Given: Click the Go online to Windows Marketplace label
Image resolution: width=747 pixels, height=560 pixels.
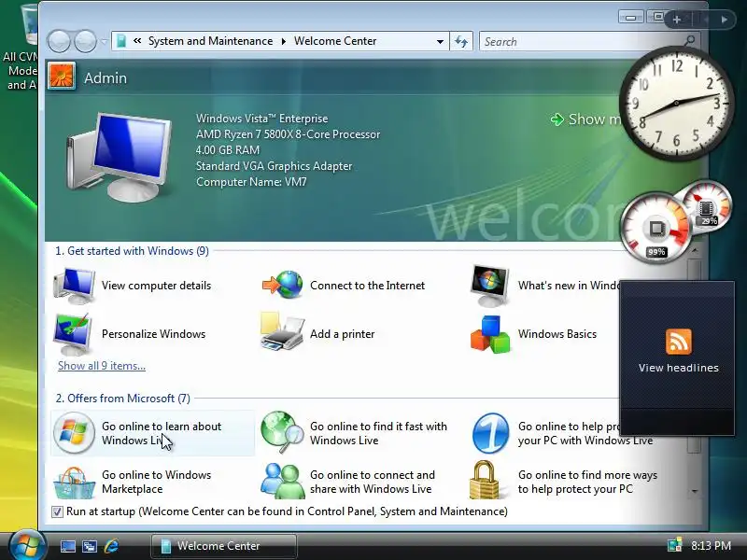Looking at the screenshot, I should [156, 482].
